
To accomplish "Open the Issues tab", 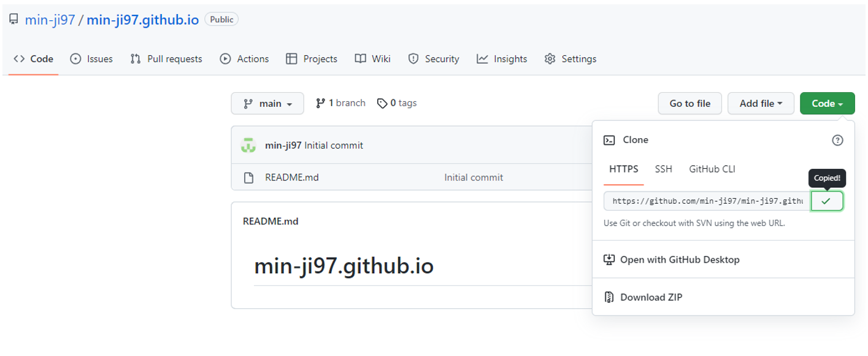I will (91, 59).
